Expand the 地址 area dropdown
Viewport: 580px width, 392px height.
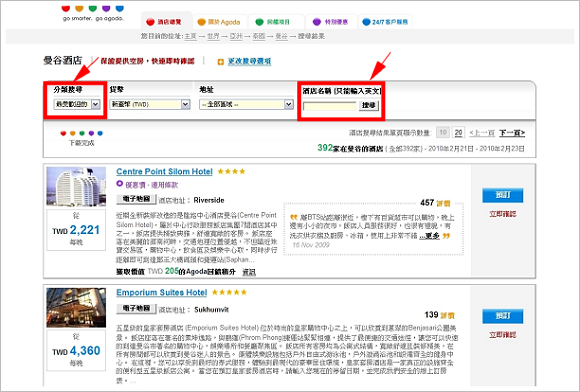pyautogui.click(x=246, y=105)
